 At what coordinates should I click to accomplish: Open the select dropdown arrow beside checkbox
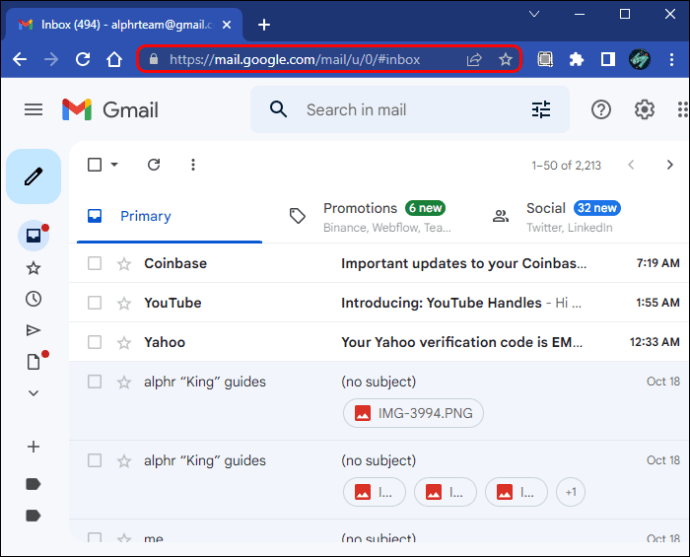(x=114, y=165)
